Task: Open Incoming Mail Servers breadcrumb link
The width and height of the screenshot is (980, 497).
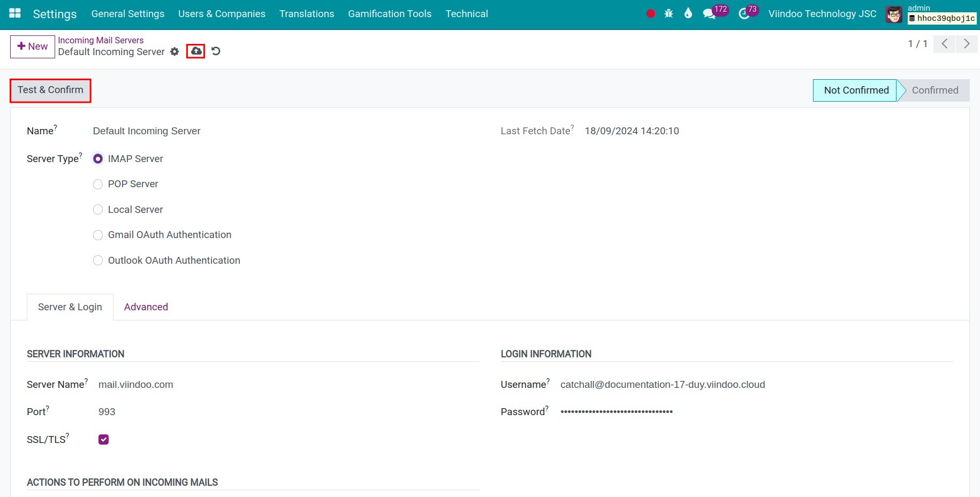Action: click(101, 40)
